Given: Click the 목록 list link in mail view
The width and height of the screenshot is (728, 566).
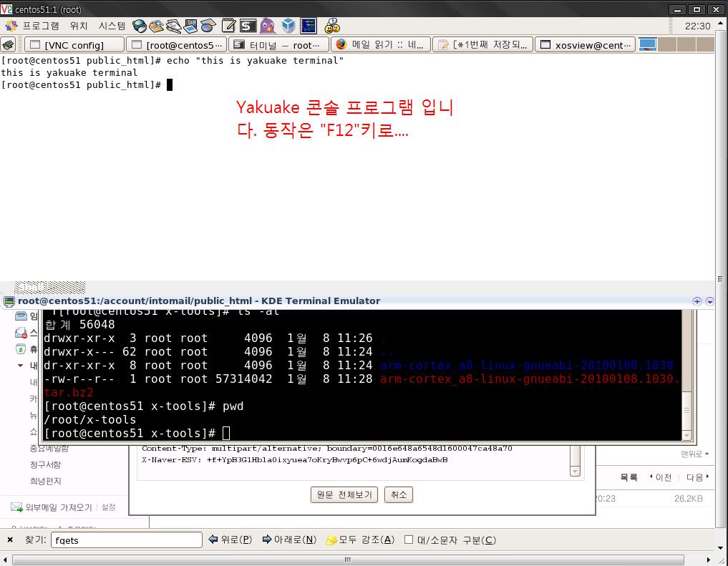Looking at the screenshot, I should coord(628,477).
